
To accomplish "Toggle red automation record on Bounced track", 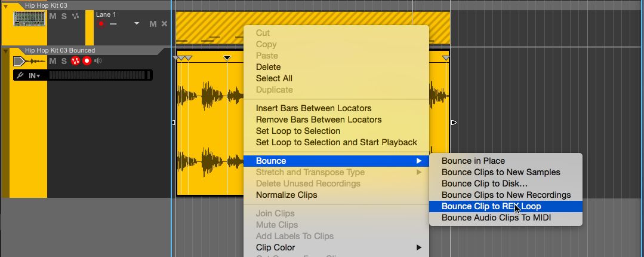I will coord(76,61).
